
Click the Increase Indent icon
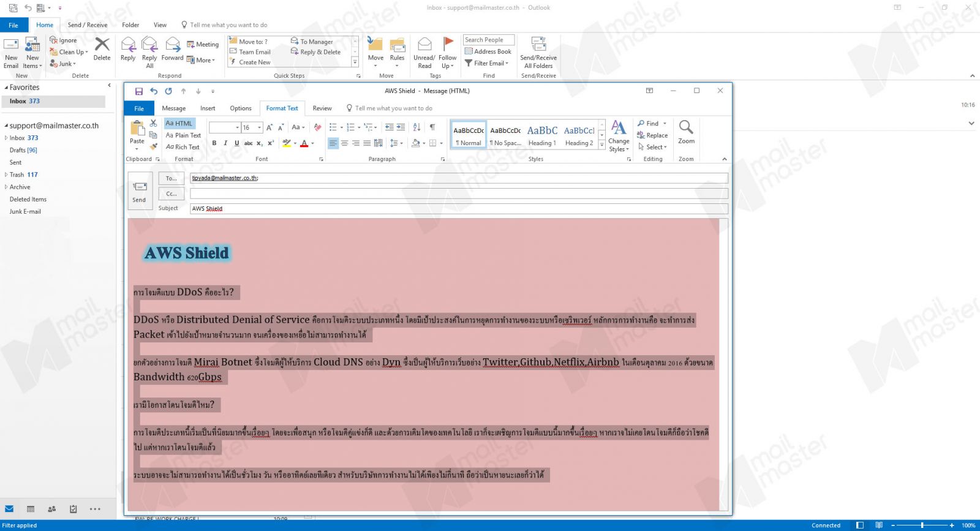click(x=401, y=127)
